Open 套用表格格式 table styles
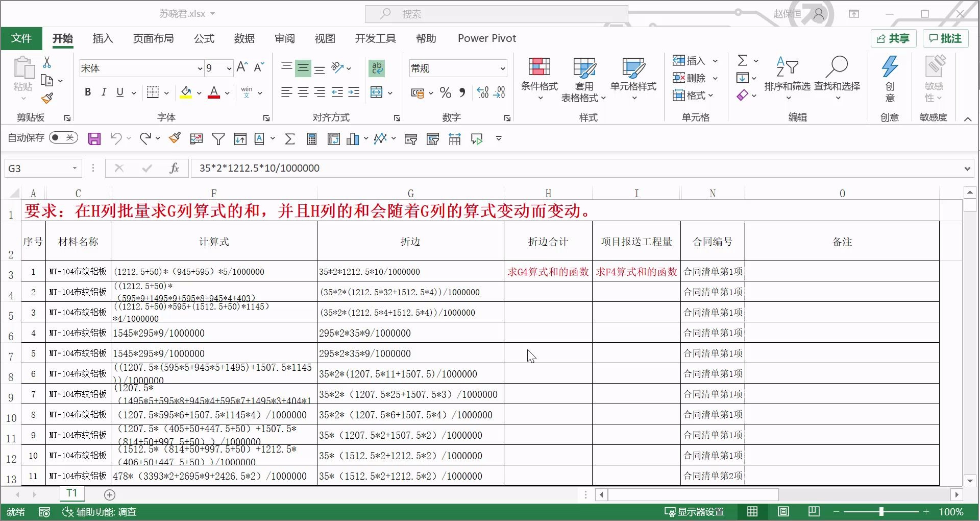Viewport: 980px width, 521px height. click(x=583, y=79)
